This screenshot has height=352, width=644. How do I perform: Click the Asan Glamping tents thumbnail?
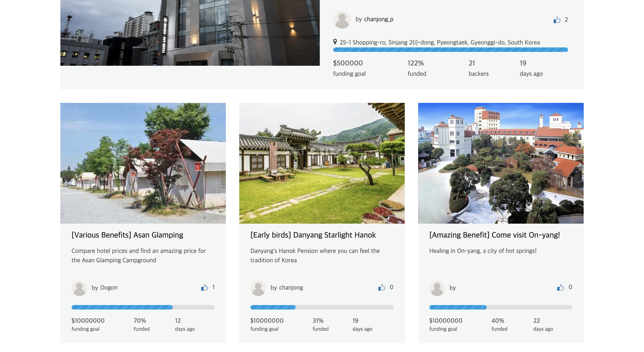tap(143, 163)
